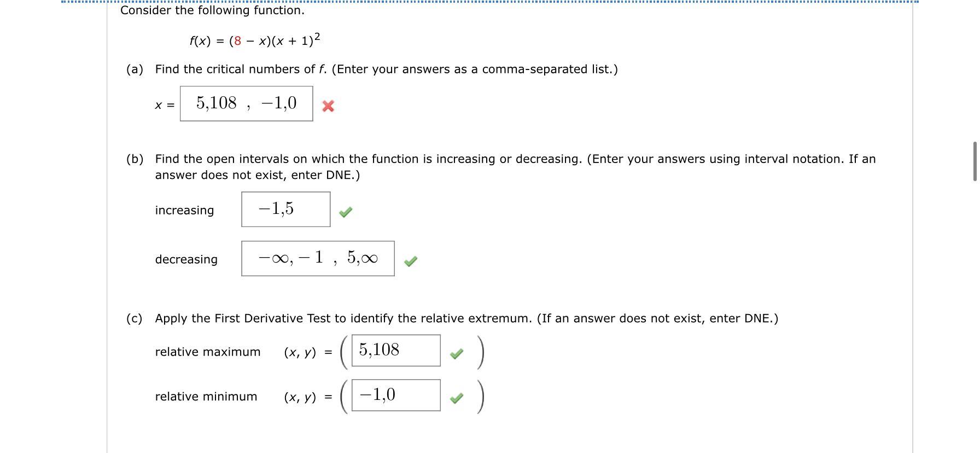Click the checkmark next to relative minimum answer
This screenshot has width=980, height=453.
pyautogui.click(x=457, y=398)
